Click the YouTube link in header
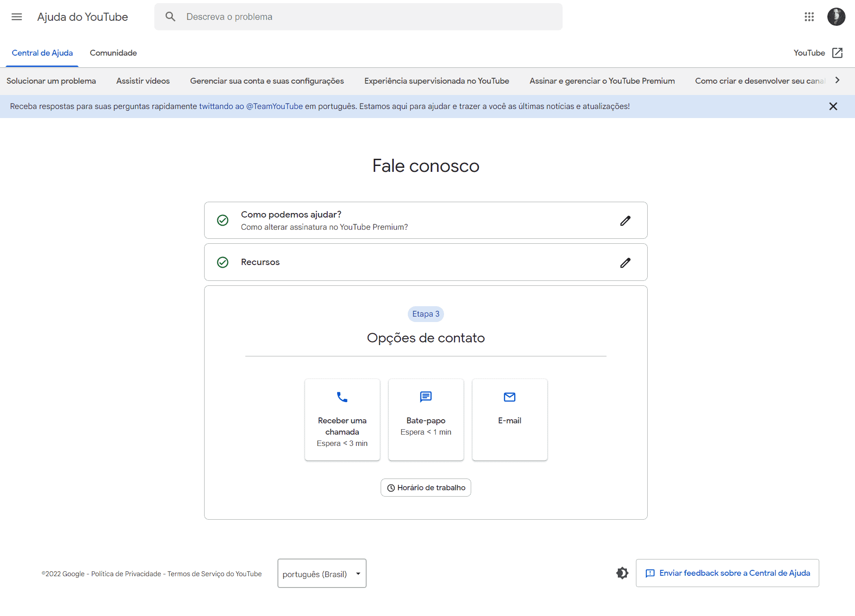This screenshot has width=855, height=616. point(809,53)
